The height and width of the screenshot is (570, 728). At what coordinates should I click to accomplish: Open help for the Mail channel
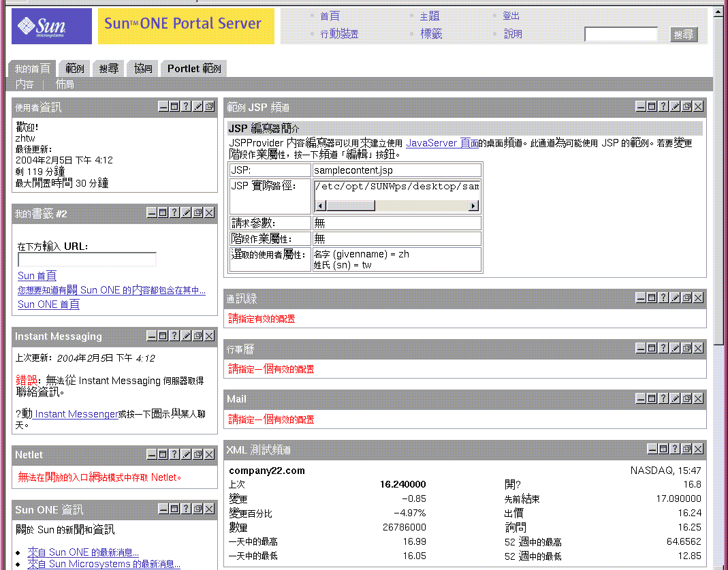click(663, 398)
